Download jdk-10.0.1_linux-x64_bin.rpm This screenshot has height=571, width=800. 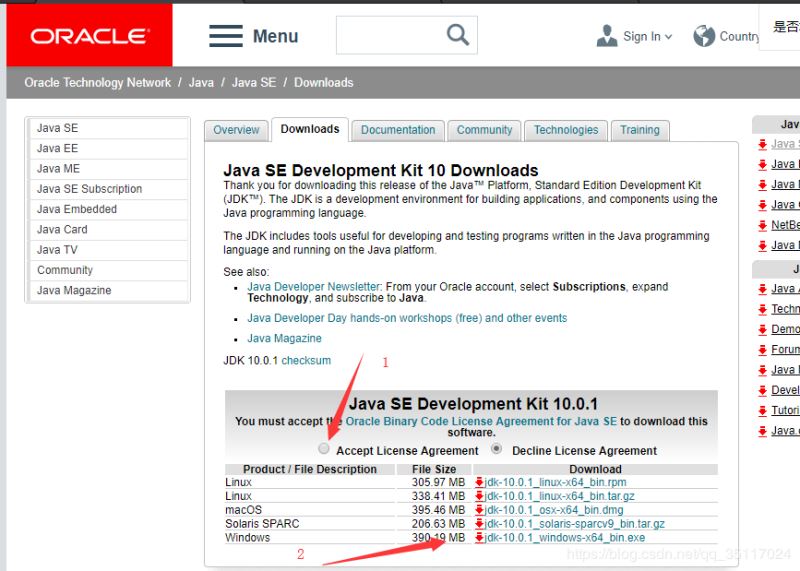555,482
